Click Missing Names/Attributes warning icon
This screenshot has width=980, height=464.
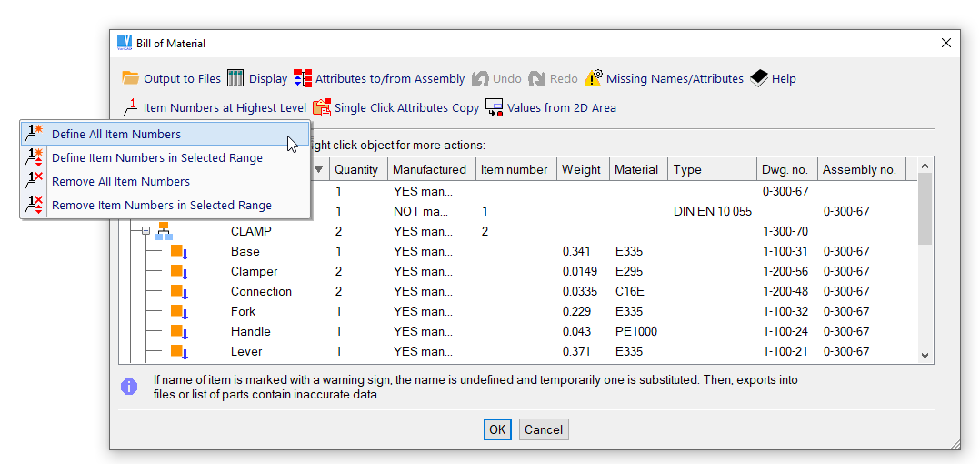[594, 78]
